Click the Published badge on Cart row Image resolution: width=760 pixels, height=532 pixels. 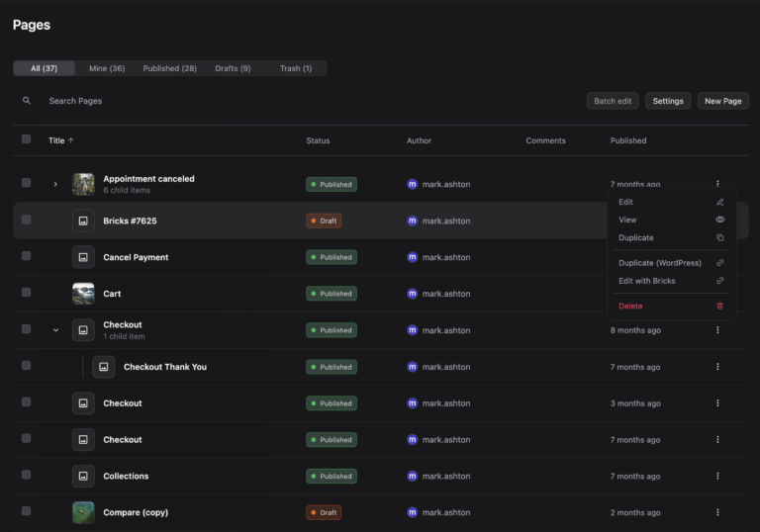[332, 294]
